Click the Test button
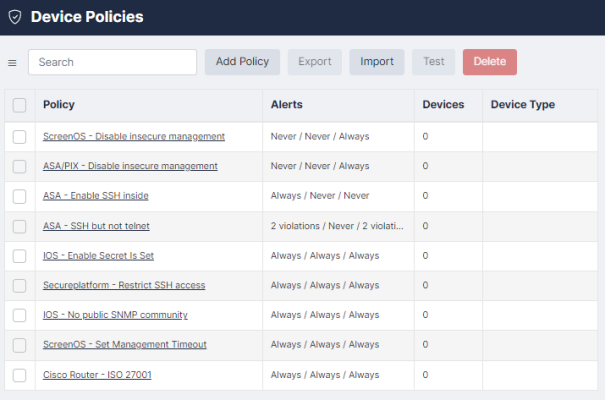This screenshot has width=605, height=400. (433, 62)
